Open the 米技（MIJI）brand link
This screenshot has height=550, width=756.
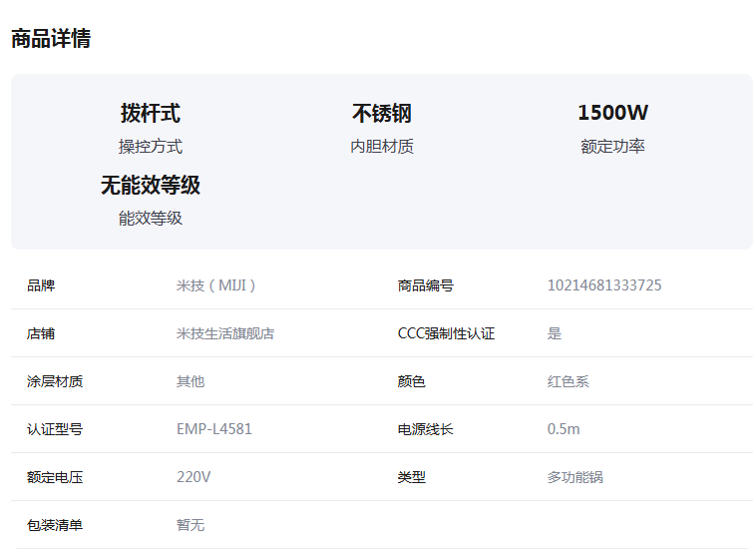215,285
